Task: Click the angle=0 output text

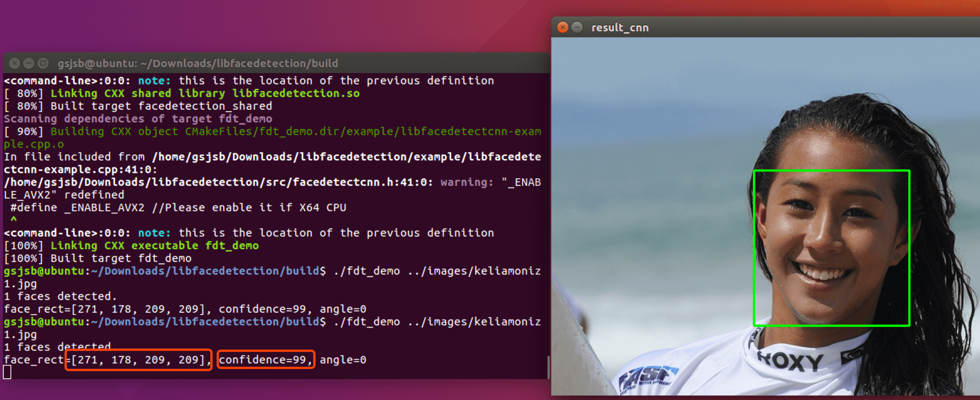Action: click(342, 360)
